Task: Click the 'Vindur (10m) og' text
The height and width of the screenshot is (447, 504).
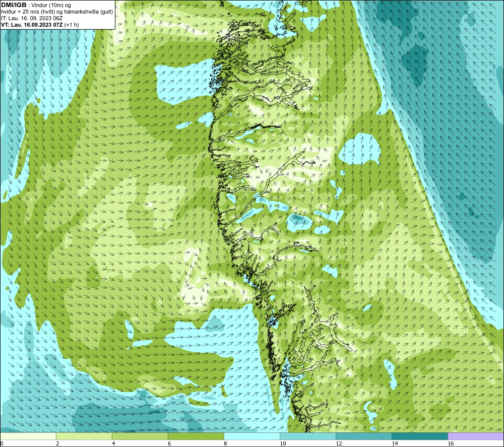Action: coord(51,6)
